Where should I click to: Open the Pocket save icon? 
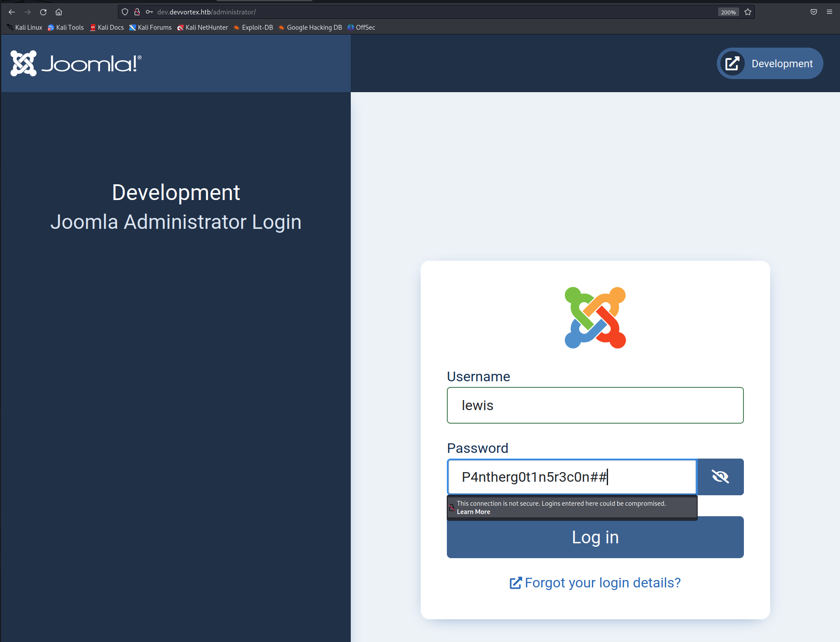[814, 12]
